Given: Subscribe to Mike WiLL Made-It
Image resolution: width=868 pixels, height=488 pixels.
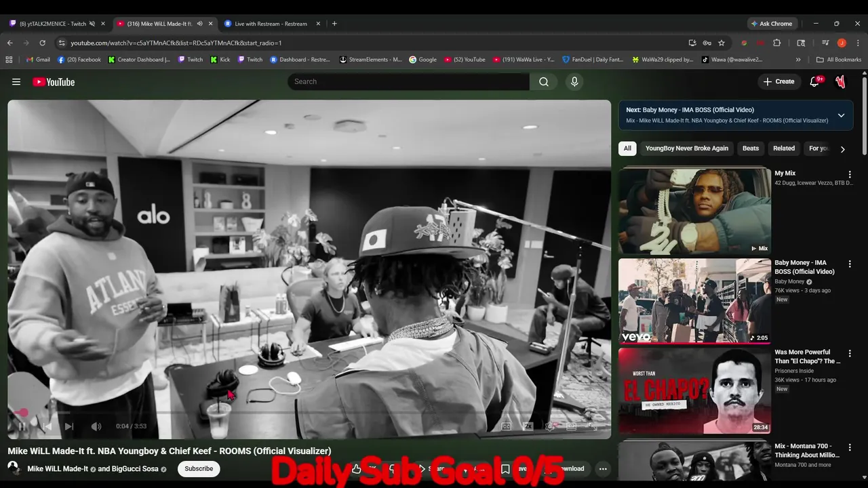Looking at the screenshot, I should tap(199, 468).
